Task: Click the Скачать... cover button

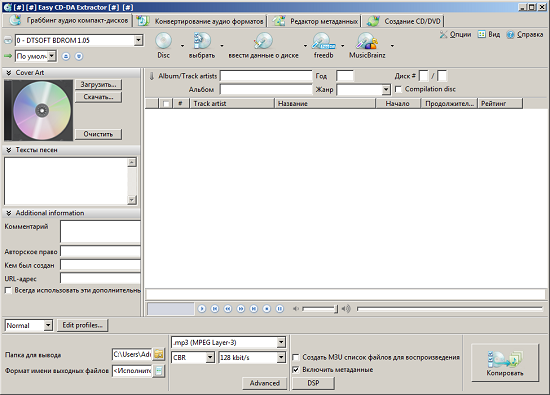Action: coord(98,97)
